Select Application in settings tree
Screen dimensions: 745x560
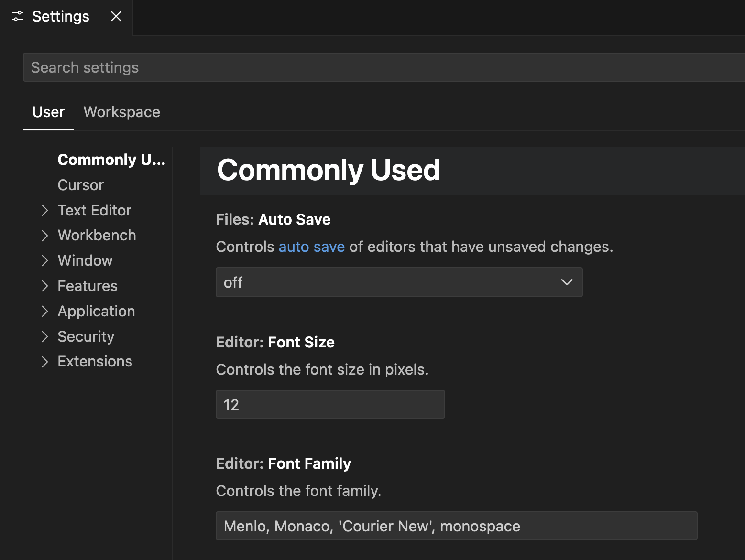pos(96,311)
